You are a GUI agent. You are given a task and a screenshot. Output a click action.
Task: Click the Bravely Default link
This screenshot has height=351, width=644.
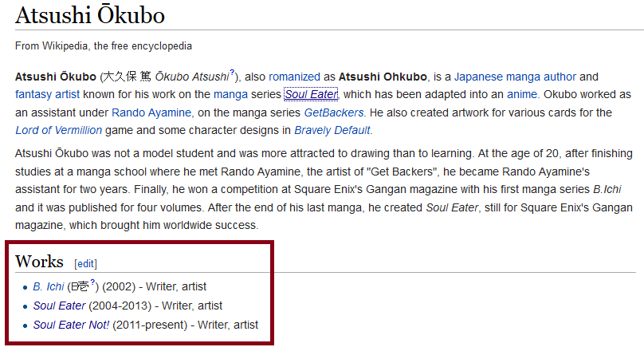pos(332,130)
